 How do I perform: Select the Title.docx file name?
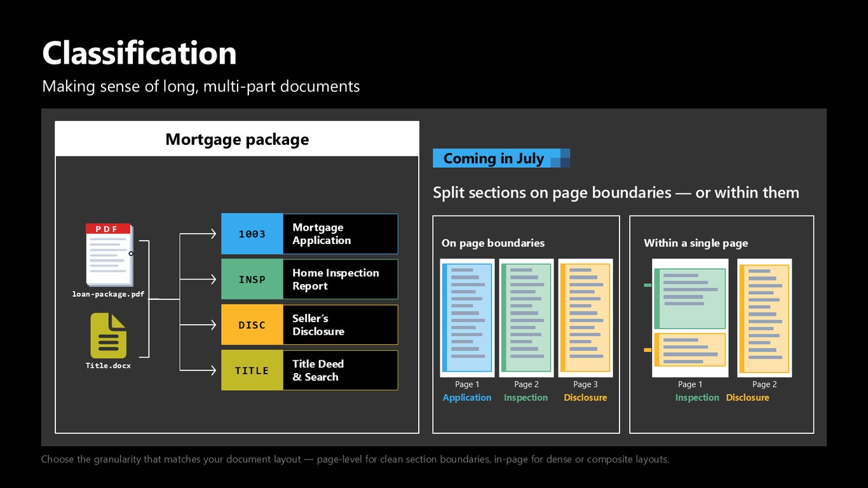[x=108, y=365]
